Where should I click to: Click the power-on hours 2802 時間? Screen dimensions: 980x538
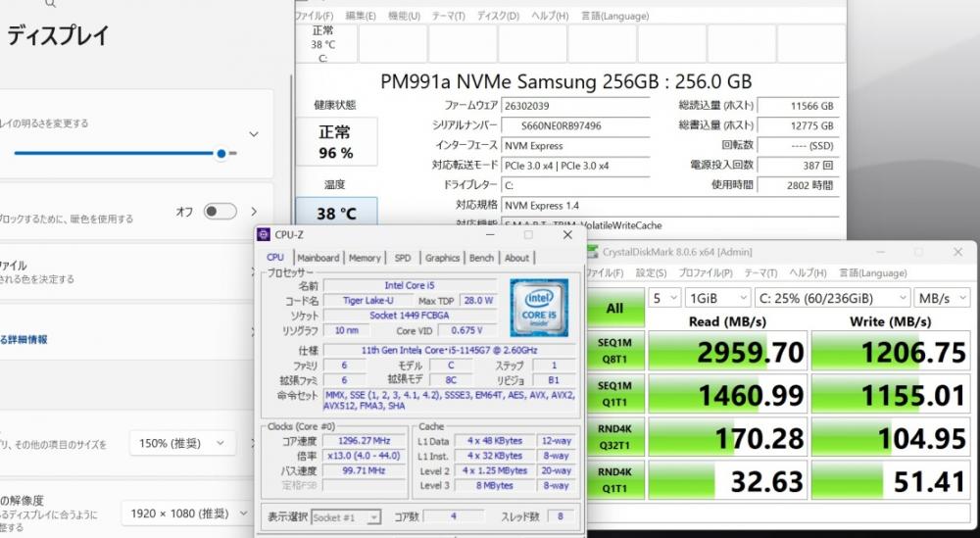798,185
